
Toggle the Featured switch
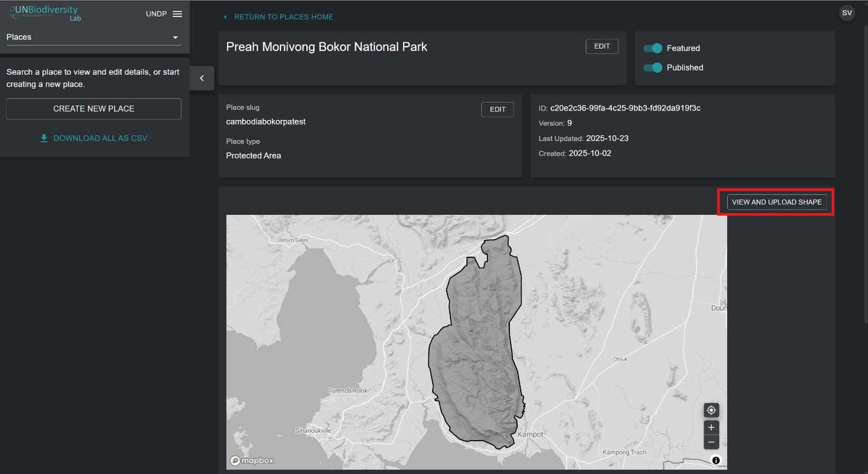pos(653,49)
